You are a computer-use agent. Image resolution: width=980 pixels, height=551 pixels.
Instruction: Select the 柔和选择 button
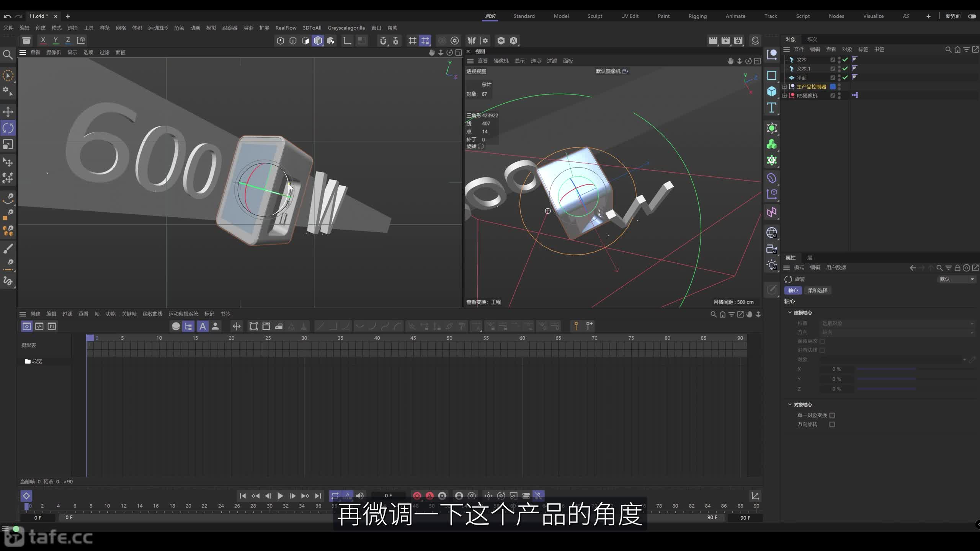point(818,290)
